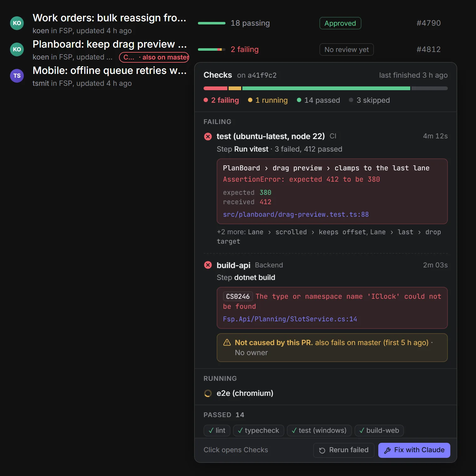Image resolution: width=476 pixels, height=476 pixels.
Task: Click the 14 passed legend item
Action: pyautogui.click(x=318, y=100)
